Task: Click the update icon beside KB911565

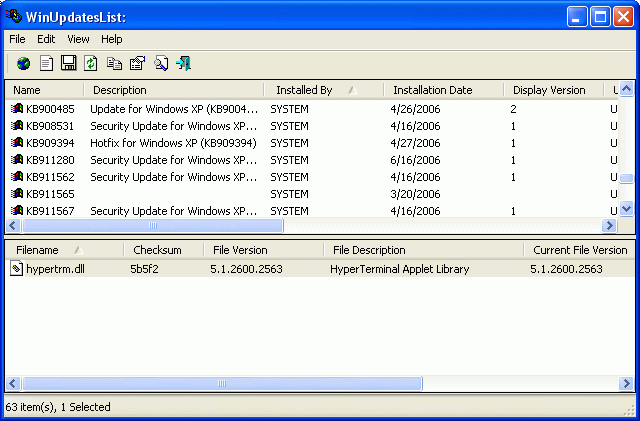Action: (17, 193)
